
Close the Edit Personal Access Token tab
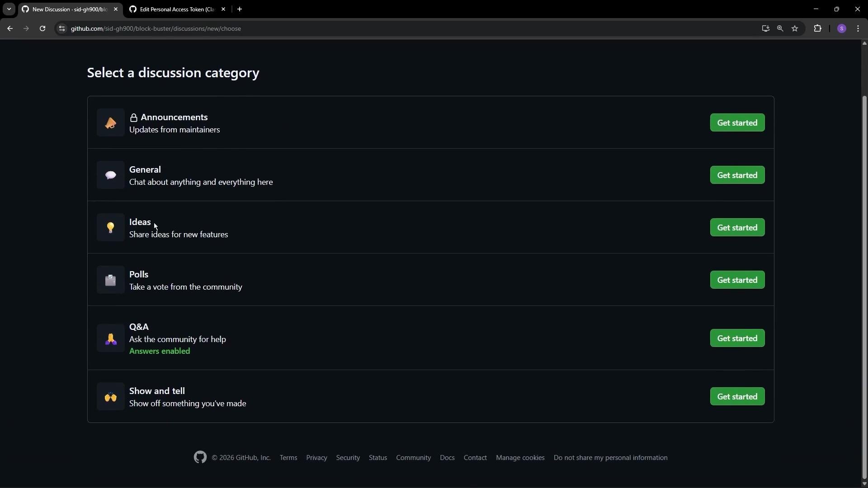223,9
